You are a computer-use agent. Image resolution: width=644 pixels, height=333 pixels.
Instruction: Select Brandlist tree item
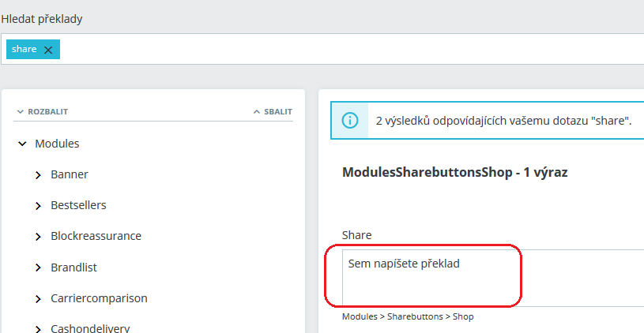[73, 268]
